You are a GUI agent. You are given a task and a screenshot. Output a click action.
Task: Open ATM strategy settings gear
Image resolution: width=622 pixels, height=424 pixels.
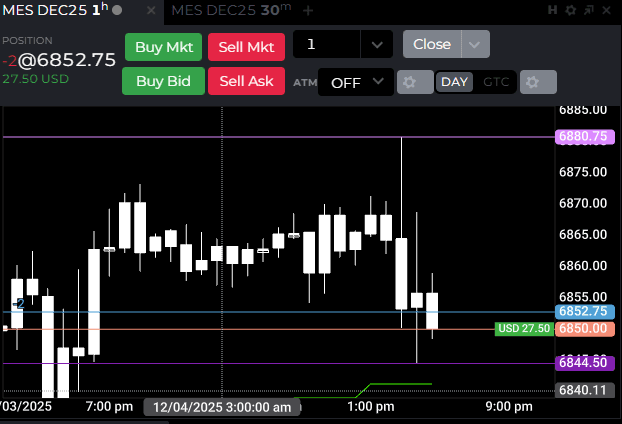tap(415, 82)
